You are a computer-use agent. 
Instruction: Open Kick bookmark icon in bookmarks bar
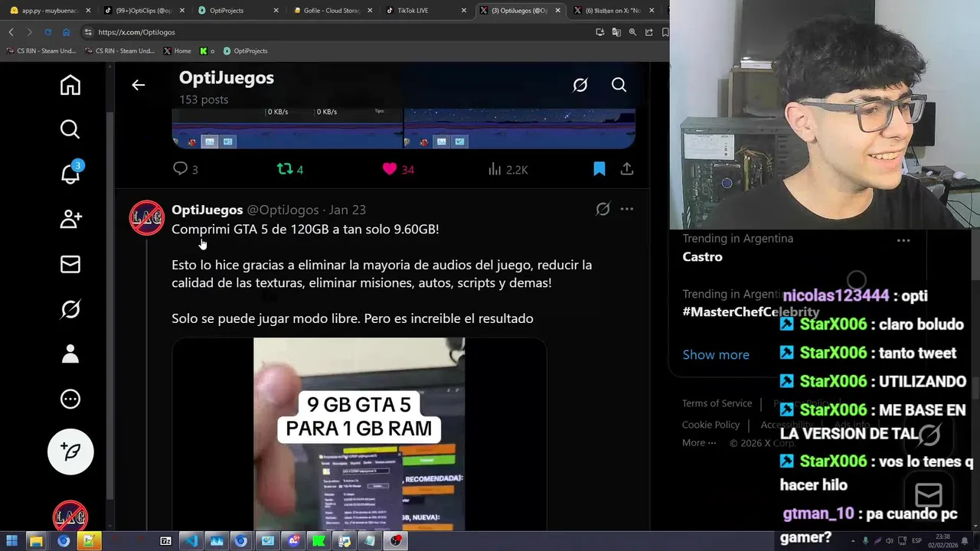207,51
